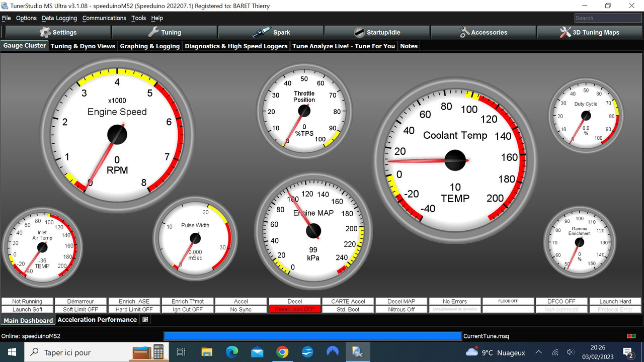Open the Tuning toolbar menu with wrench icon
The image size is (644, 362).
click(x=164, y=32)
